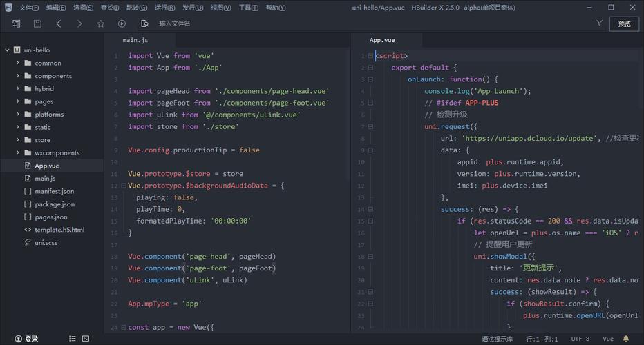644x345 pixels.
Task: Click the HBuilder X logo icon
Action: click(8, 8)
